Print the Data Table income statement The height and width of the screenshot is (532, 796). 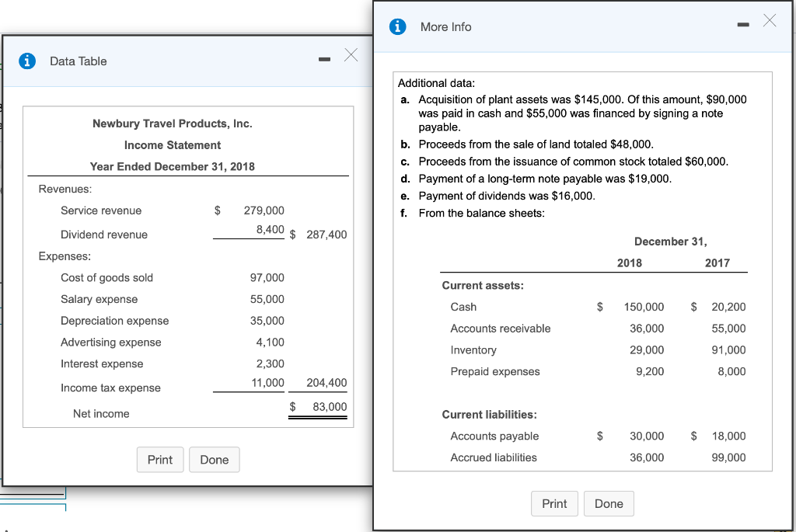160,460
